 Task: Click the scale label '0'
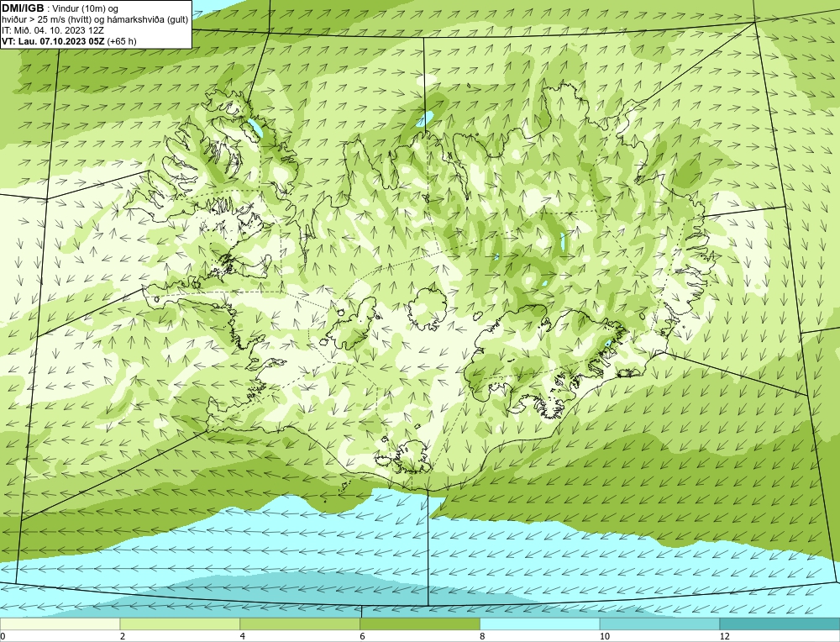pos(3,636)
